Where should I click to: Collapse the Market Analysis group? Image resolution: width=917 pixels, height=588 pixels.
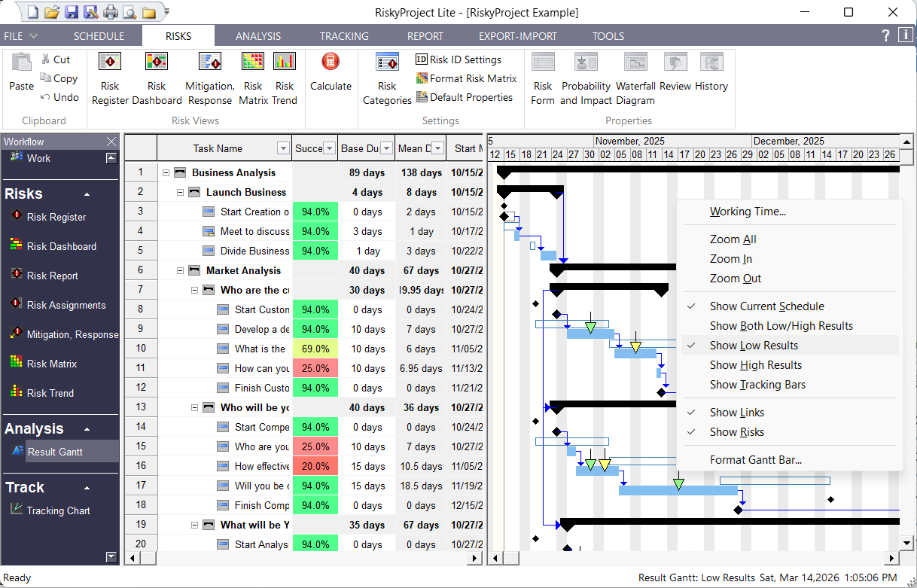click(x=179, y=270)
